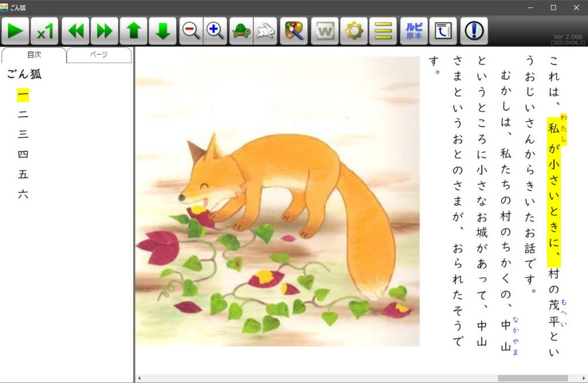Click the text line うおじいさんからきいたお話です
The width and height of the screenshot is (588, 383).
click(x=529, y=175)
